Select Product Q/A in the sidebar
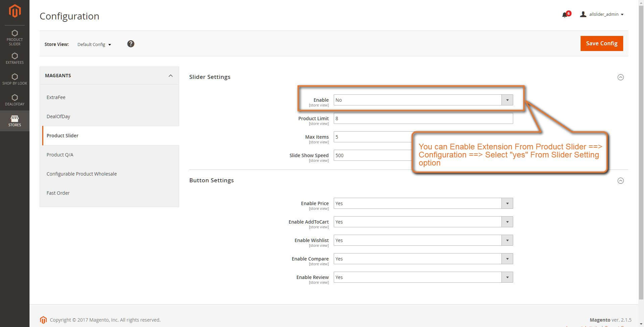Viewport: 644px width, 327px height. click(60, 154)
